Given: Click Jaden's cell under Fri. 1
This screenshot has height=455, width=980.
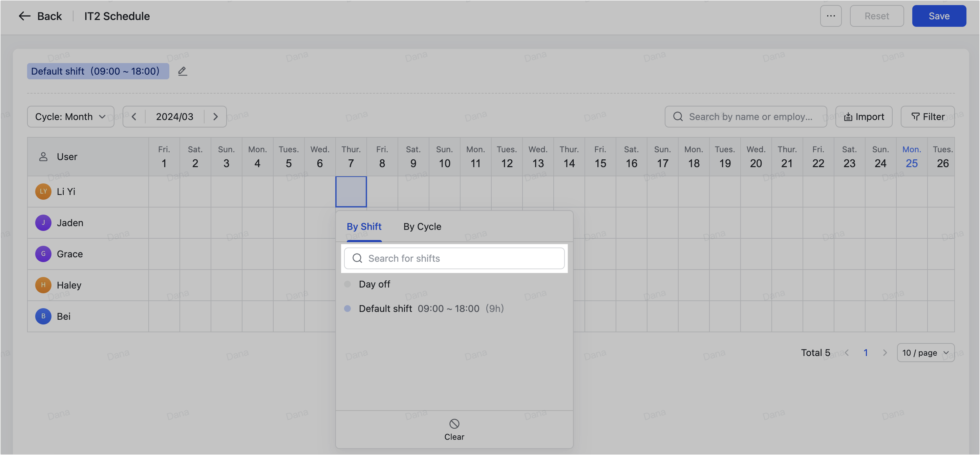Looking at the screenshot, I should 164,223.
